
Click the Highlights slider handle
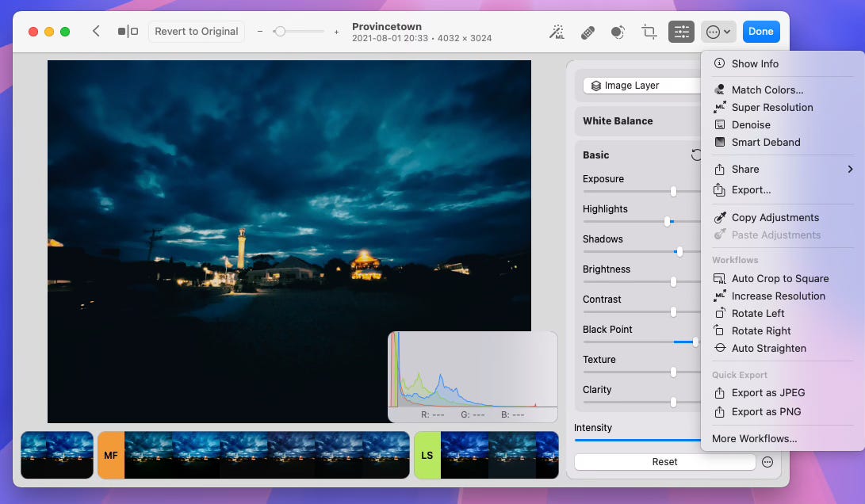coord(668,222)
